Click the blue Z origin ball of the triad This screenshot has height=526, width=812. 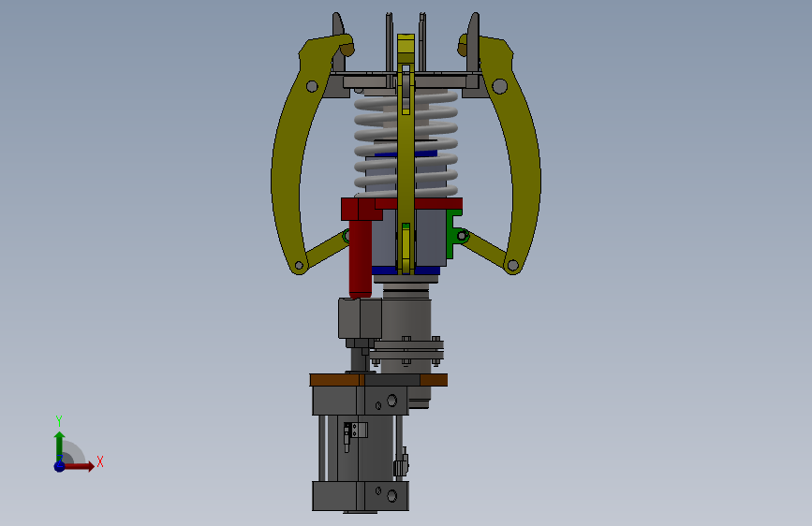(59, 466)
